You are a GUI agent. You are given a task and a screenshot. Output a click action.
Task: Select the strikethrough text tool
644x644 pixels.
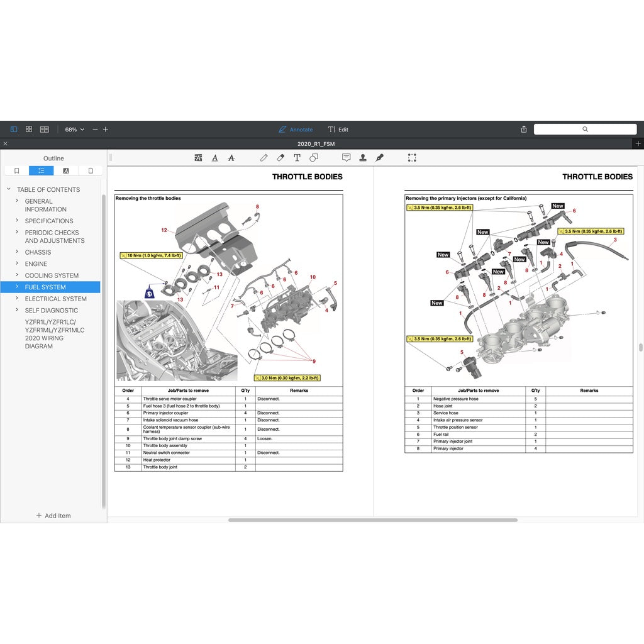(x=231, y=158)
